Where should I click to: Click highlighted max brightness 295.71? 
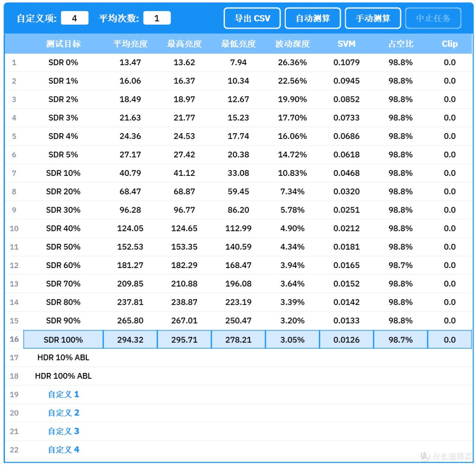pyautogui.click(x=184, y=339)
